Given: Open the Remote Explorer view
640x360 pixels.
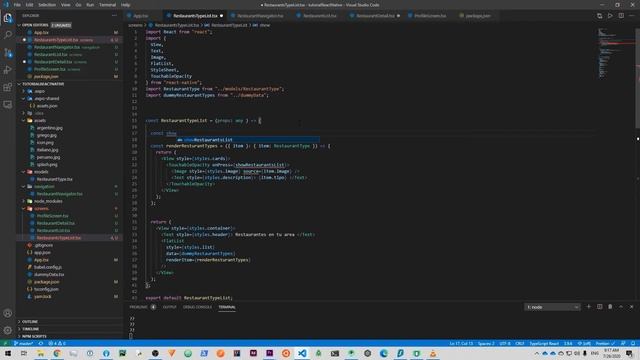Looking at the screenshot, I should [x=8, y=104].
